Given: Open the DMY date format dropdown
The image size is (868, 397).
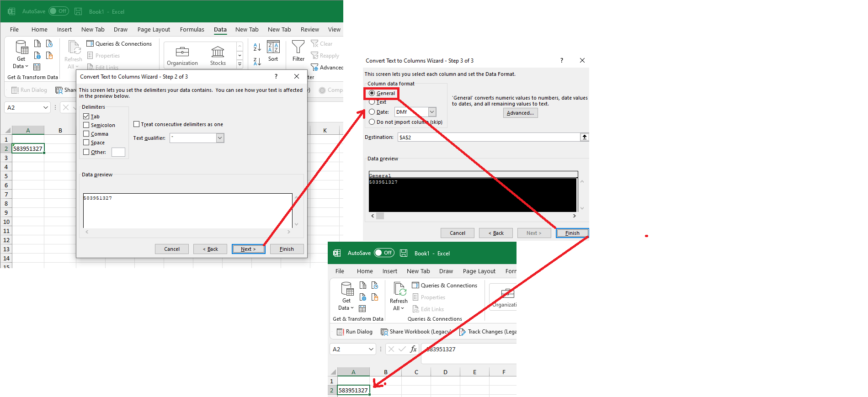Looking at the screenshot, I should (432, 112).
